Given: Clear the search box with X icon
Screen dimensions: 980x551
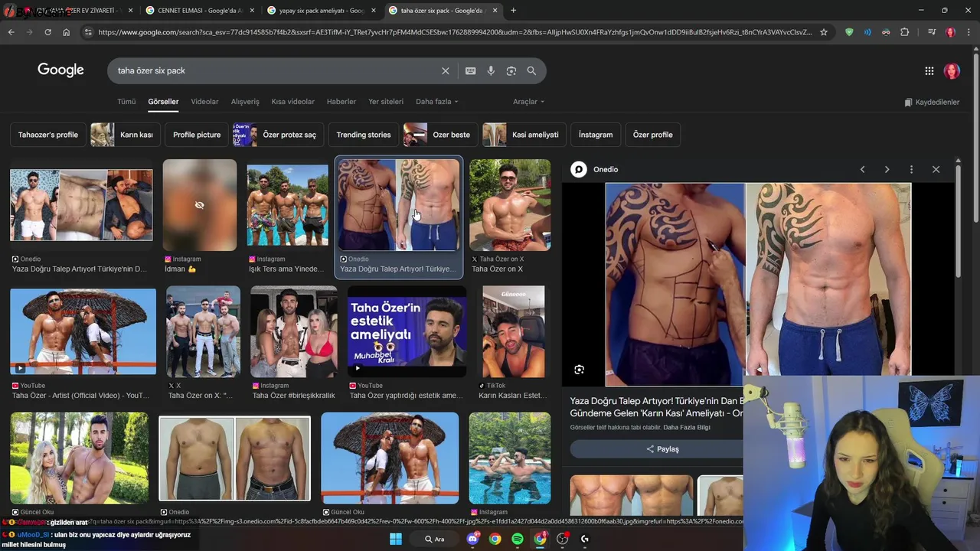Looking at the screenshot, I should [446, 70].
